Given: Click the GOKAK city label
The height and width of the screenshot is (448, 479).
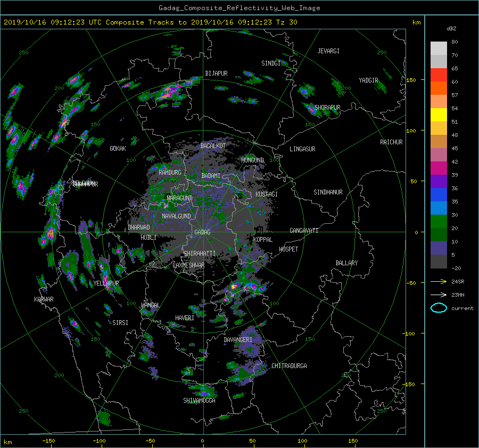Looking at the screenshot, I should tap(118, 149).
